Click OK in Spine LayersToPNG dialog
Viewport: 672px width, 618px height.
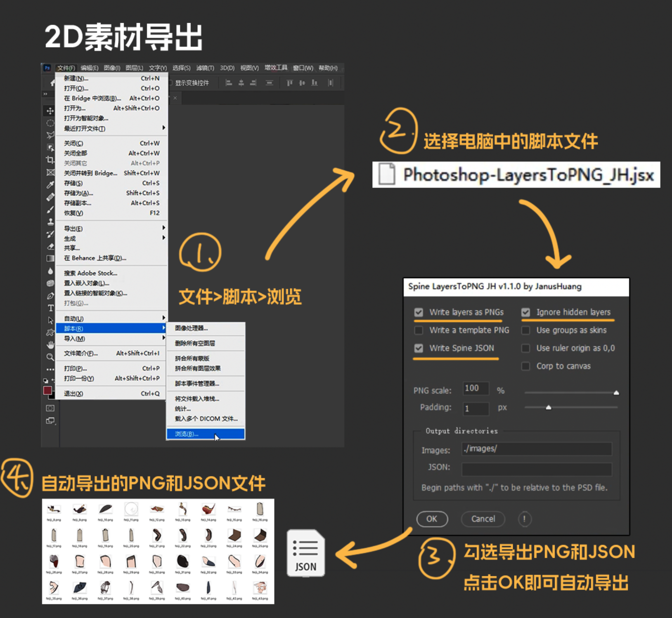click(432, 519)
